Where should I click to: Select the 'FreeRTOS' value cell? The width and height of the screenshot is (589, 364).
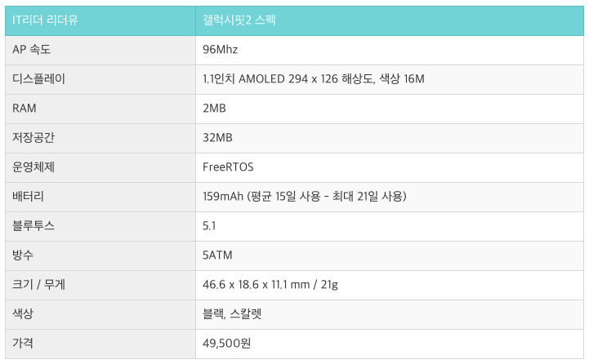coord(390,167)
